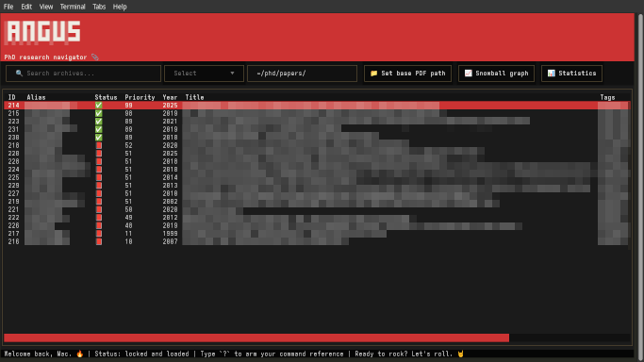The image size is (644, 362).
Task: Select the row with ID 215
Action: click(316, 113)
